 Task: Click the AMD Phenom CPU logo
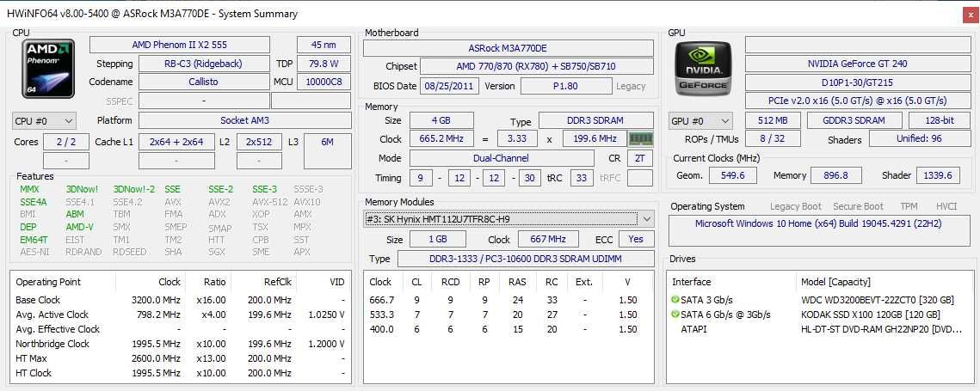click(x=48, y=68)
